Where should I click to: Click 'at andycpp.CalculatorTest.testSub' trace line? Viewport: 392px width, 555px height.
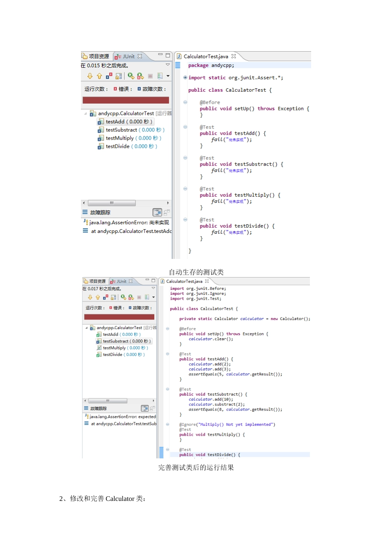pos(120,424)
